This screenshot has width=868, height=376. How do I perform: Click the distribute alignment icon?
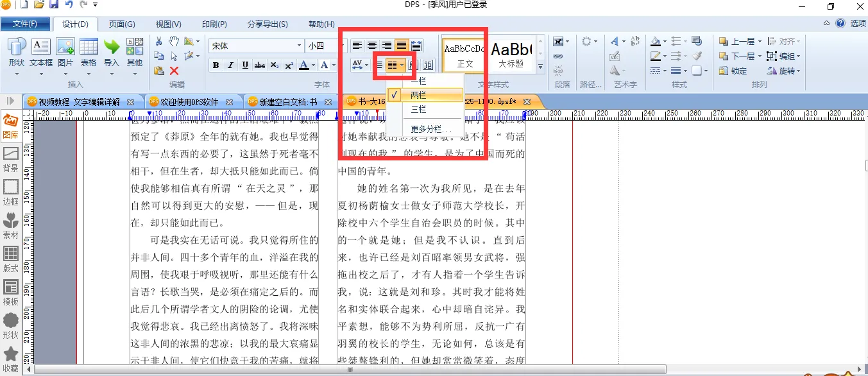pyautogui.click(x=416, y=45)
